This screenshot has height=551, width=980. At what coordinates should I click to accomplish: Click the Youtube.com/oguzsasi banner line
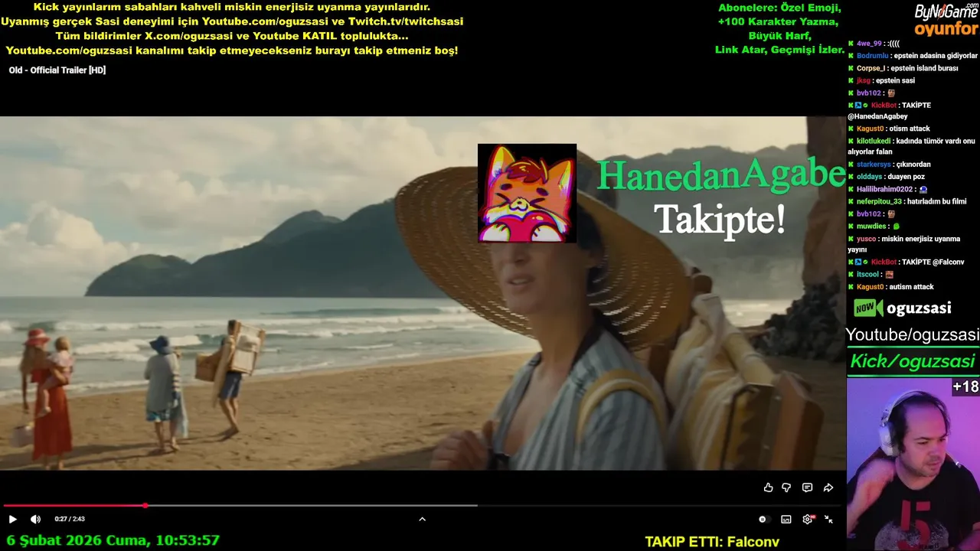tap(232, 51)
